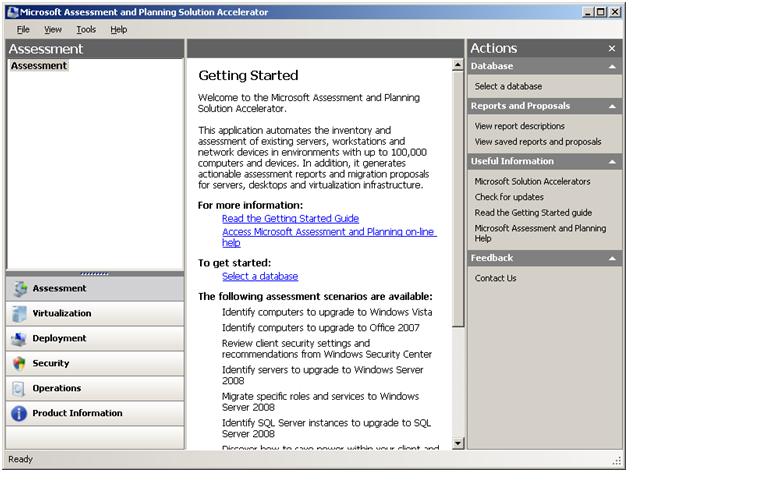The height and width of the screenshot is (502, 784).
Task: Close the Actions pane with X
Action: click(612, 48)
